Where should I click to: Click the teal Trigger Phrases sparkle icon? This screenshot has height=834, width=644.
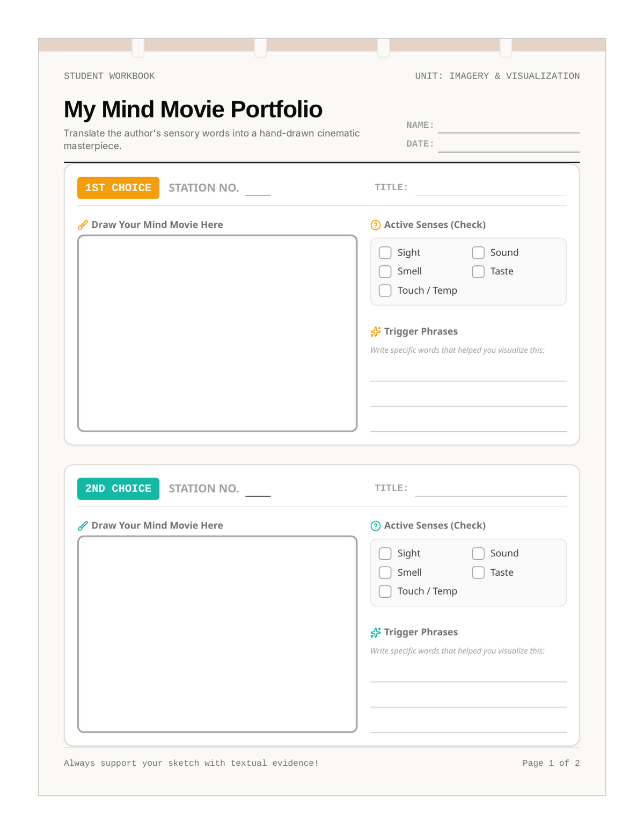(376, 633)
